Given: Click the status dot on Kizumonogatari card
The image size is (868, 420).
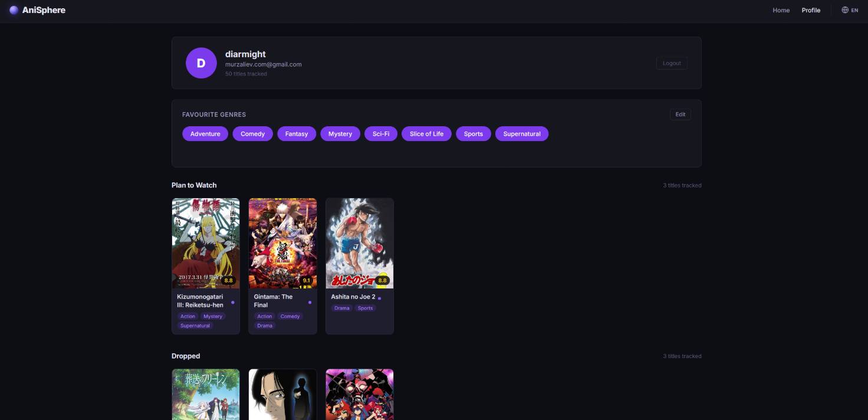Looking at the screenshot, I should click(x=233, y=302).
